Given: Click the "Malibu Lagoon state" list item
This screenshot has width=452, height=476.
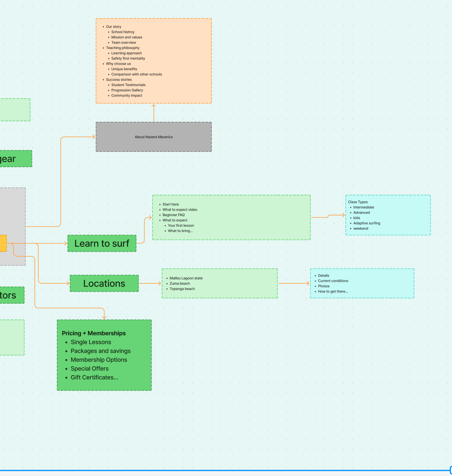Looking at the screenshot, I should coord(186,278).
